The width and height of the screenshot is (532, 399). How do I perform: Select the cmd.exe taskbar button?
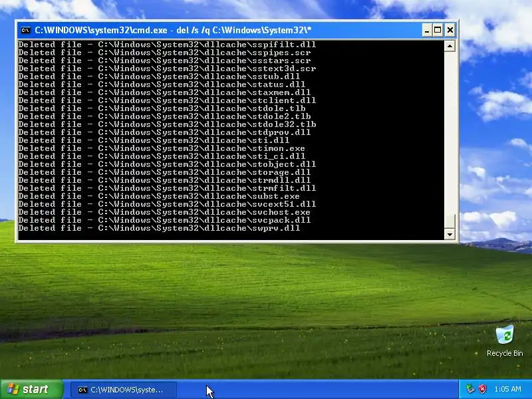point(124,390)
